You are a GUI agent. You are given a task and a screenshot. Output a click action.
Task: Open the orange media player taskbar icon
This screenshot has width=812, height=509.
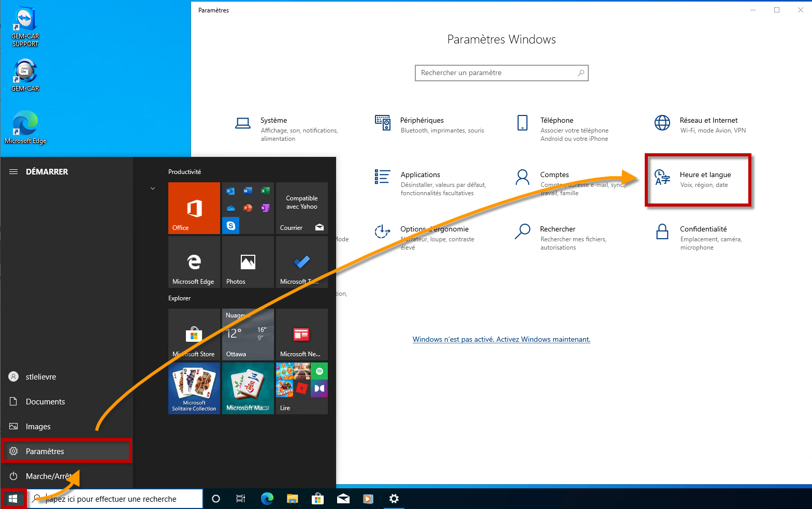click(x=368, y=499)
